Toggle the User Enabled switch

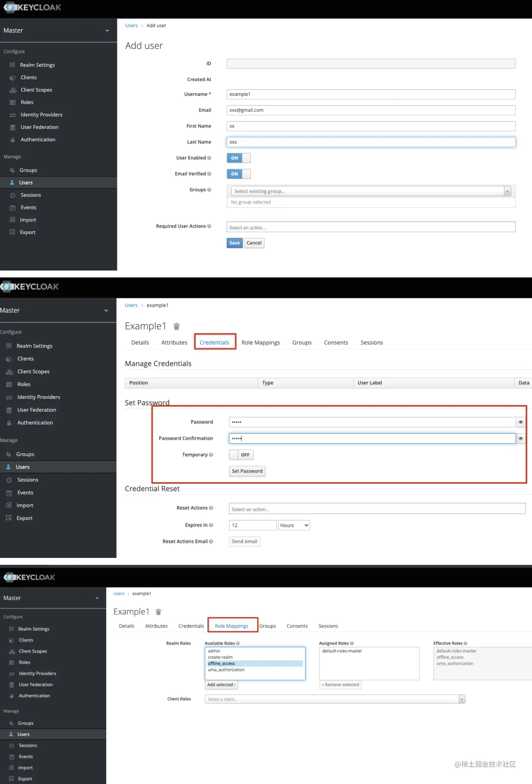[x=239, y=158]
